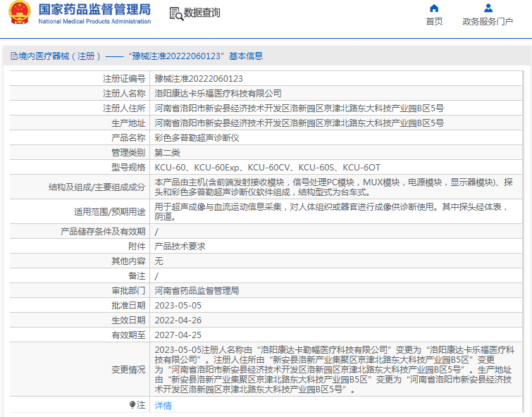Click the lightbulb icon beside 注
This screenshot has height=417, width=532.
click(x=132, y=405)
